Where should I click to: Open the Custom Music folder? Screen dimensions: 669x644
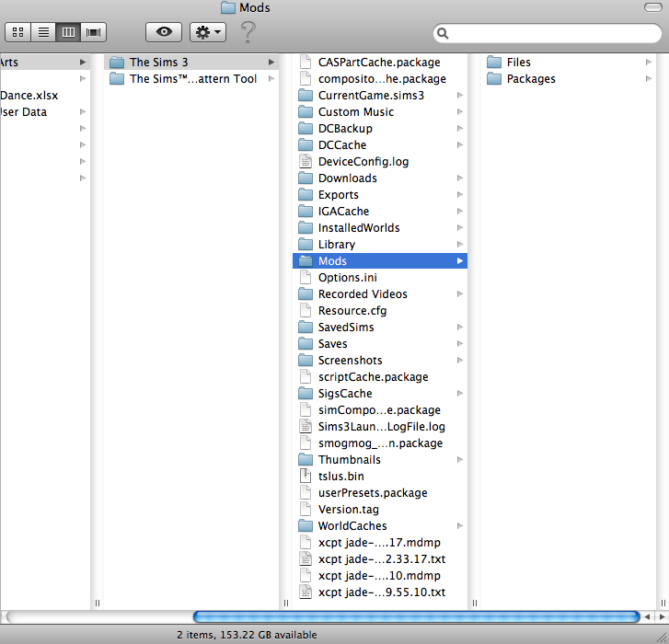[380, 112]
